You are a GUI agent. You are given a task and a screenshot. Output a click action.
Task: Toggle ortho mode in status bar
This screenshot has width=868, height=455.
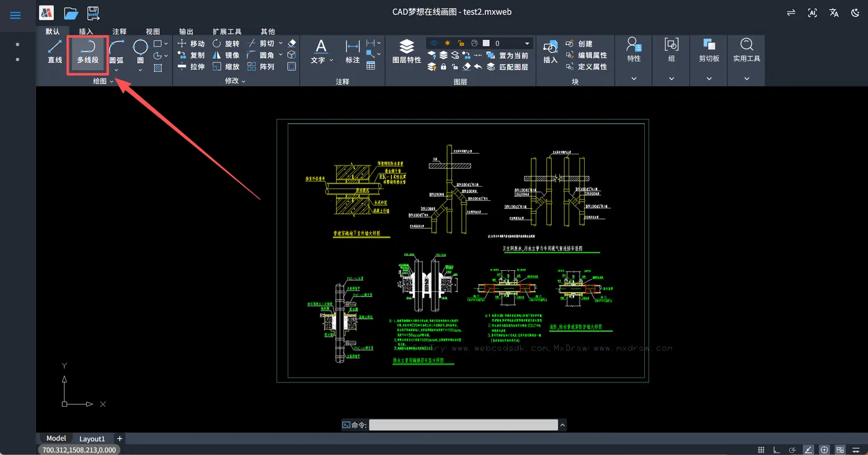point(776,450)
